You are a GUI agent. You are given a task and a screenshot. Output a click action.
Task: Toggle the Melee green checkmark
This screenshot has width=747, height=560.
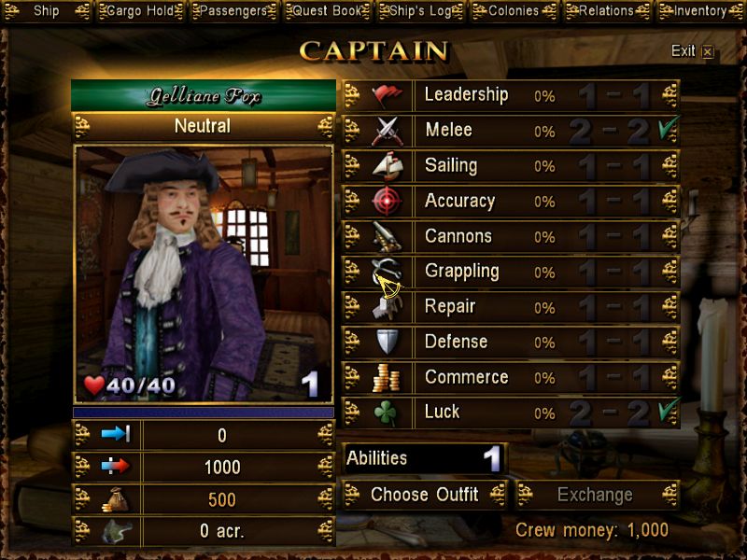[669, 127]
